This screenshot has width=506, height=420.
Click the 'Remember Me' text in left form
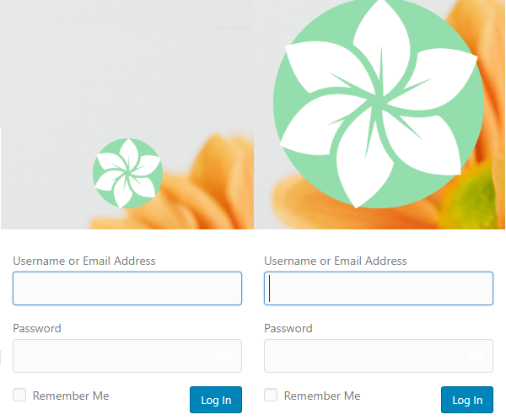pyautogui.click(x=71, y=396)
